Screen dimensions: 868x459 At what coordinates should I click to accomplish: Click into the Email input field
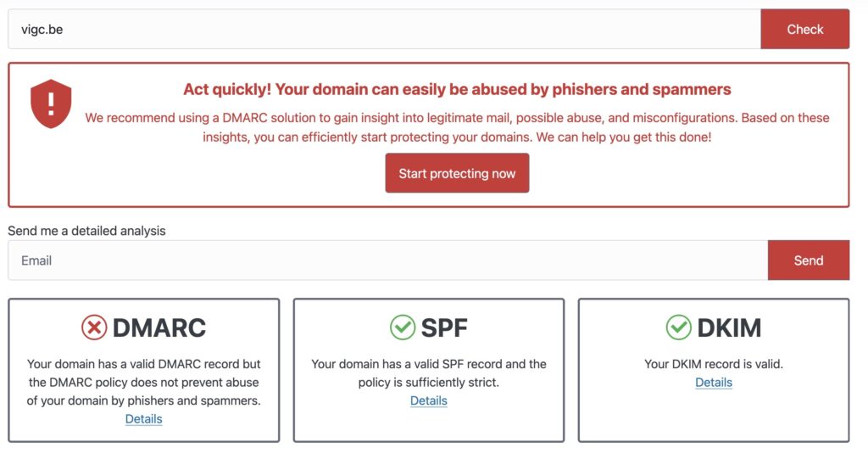(387, 260)
